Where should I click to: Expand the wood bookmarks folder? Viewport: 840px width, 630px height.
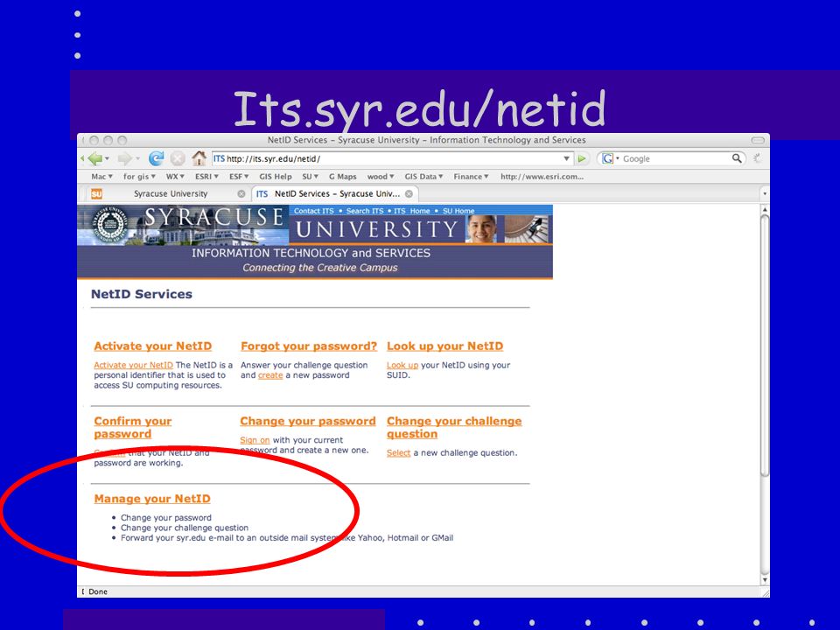[x=381, y=176]
